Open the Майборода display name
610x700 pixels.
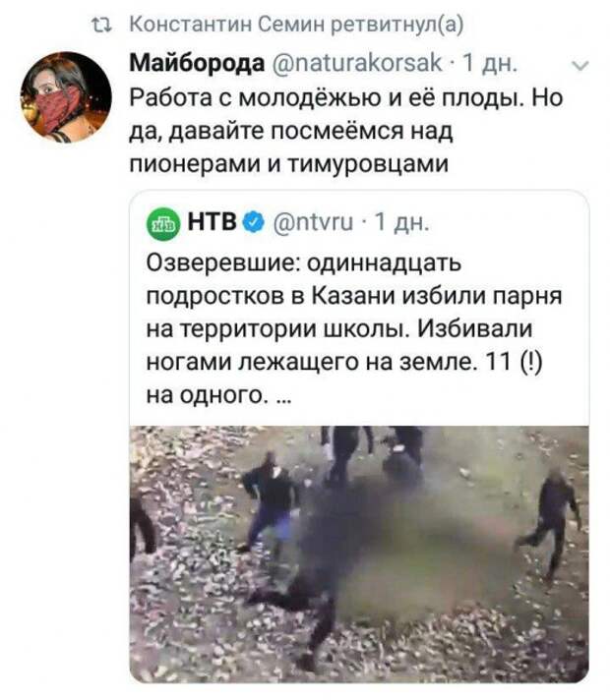click(197, 63)
